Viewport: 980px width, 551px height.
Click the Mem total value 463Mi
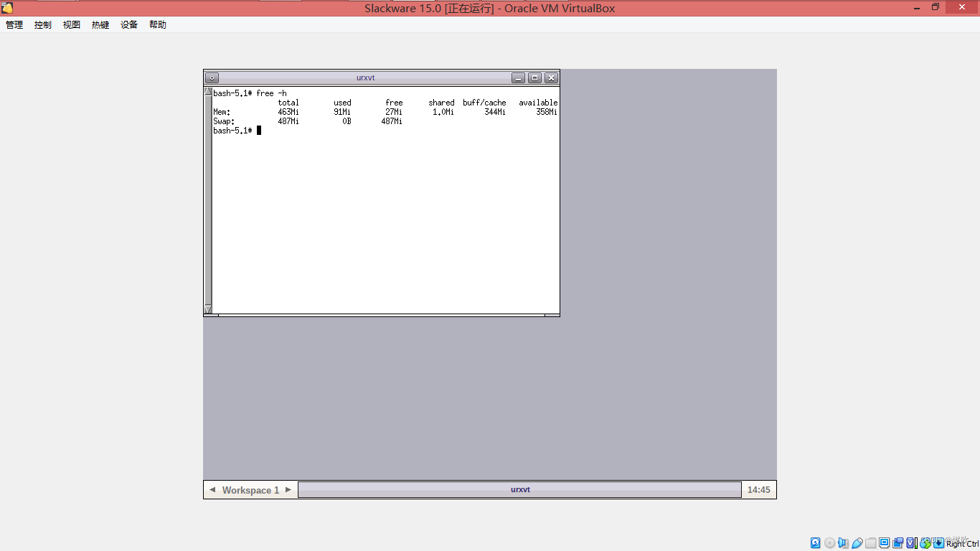[x=288, y=112]
